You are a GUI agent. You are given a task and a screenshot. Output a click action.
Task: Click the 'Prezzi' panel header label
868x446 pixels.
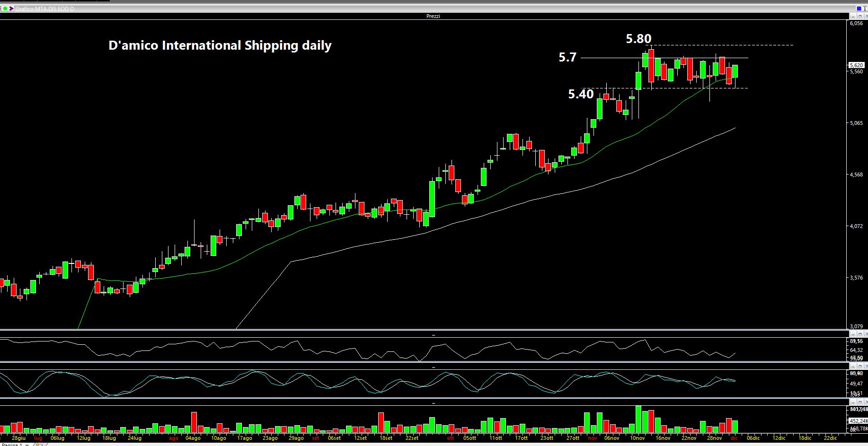tap(433, 16)
